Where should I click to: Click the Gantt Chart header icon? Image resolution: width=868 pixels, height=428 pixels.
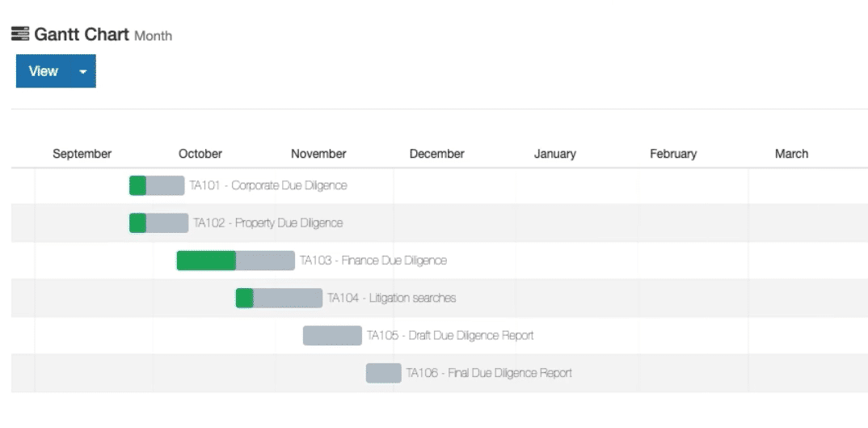point(20,35)
